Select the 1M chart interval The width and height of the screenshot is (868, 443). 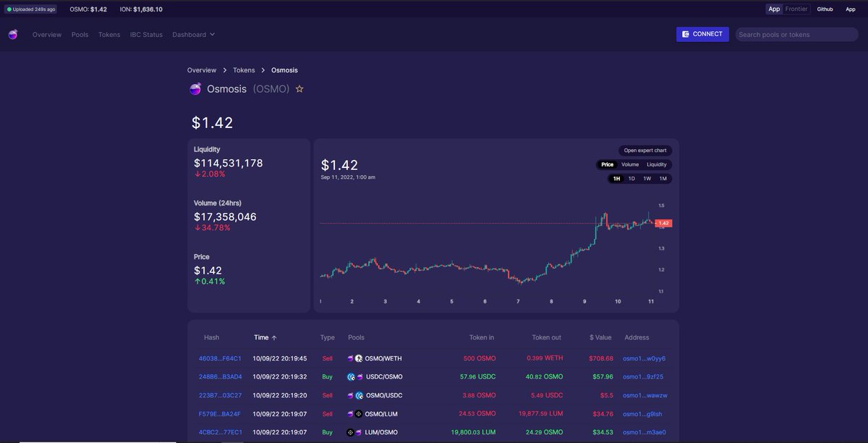point(663,178)
